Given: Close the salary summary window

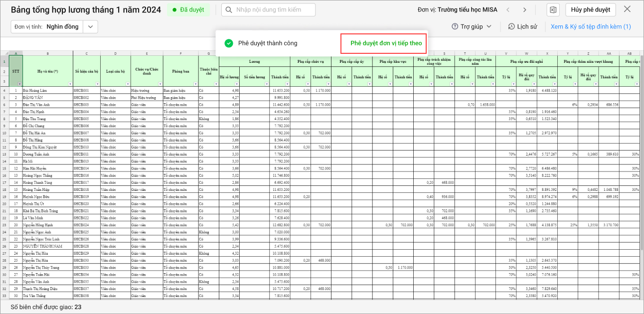Looking at the screenshot, I should pyautogui.click(x=627, y=9).
